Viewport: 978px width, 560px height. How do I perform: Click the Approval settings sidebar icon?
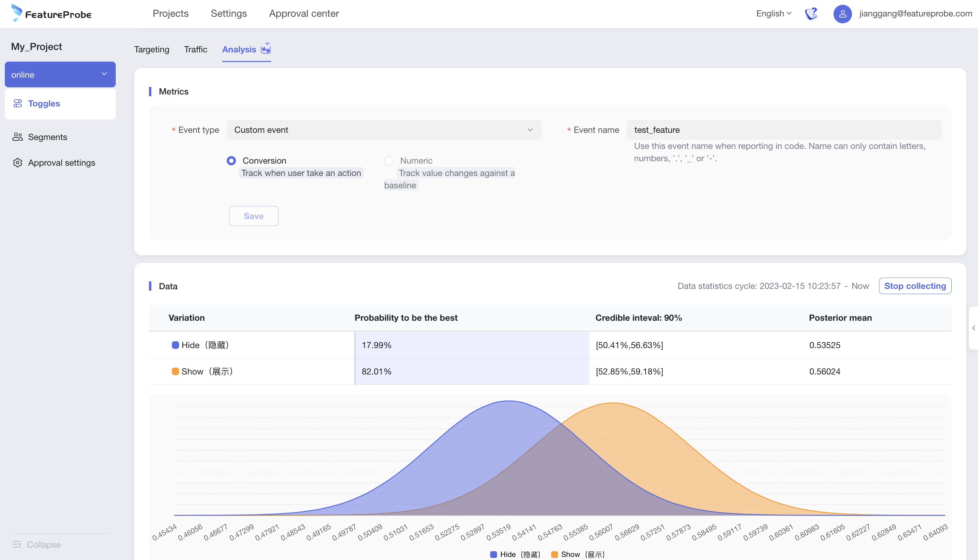coord(17,163)
